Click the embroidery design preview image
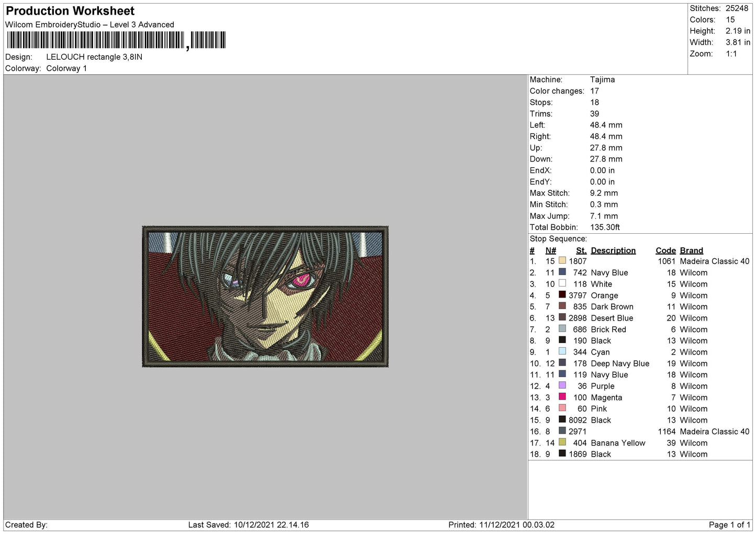This screenshot has width=756, height=534. (265, 296)
